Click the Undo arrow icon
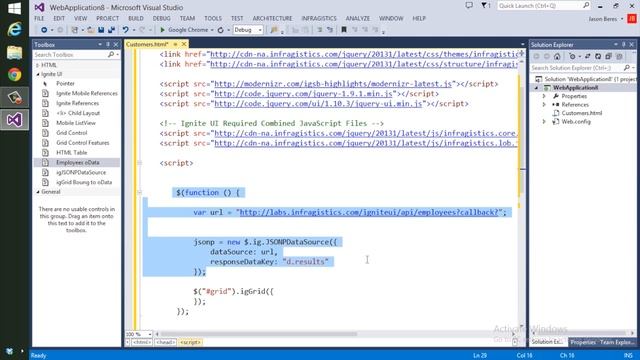 tap(125, 30)
